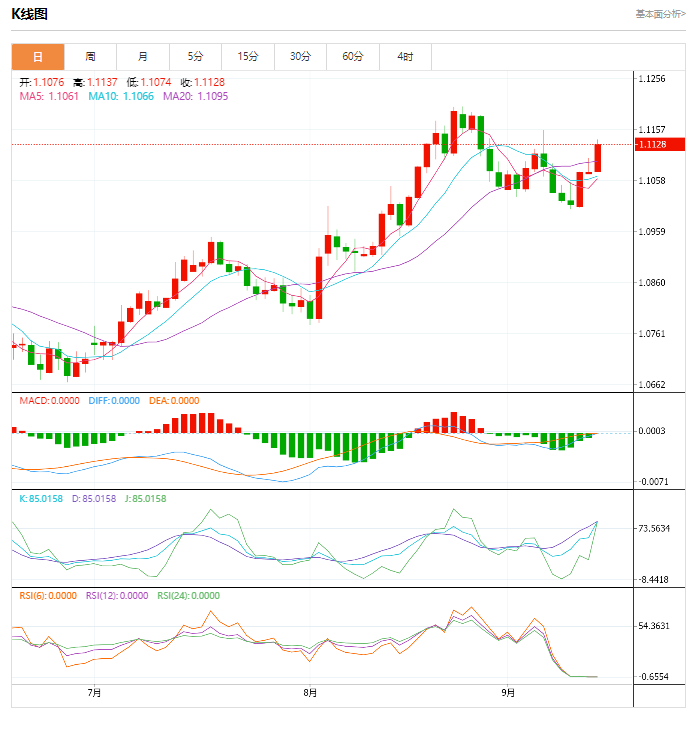Click the 1.0860 price axis label

pos(652,282)
